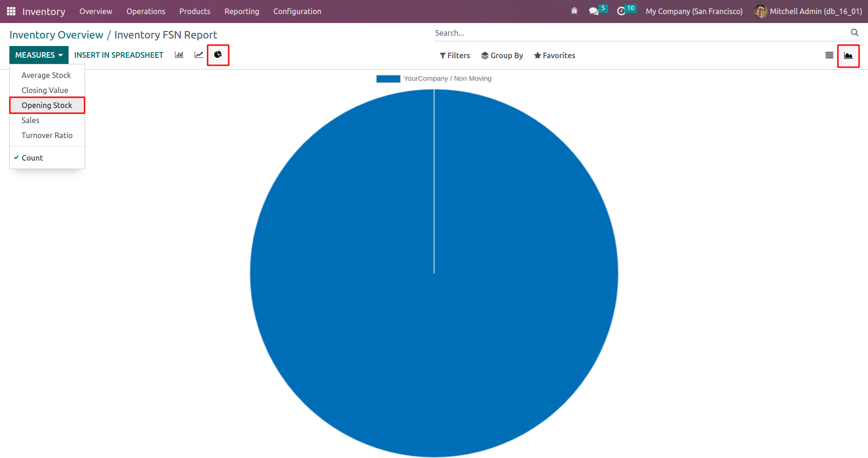The width and height of the screenshot is (868, 458).
Task: Click the search magnifier icon
Action: [854, 33]
